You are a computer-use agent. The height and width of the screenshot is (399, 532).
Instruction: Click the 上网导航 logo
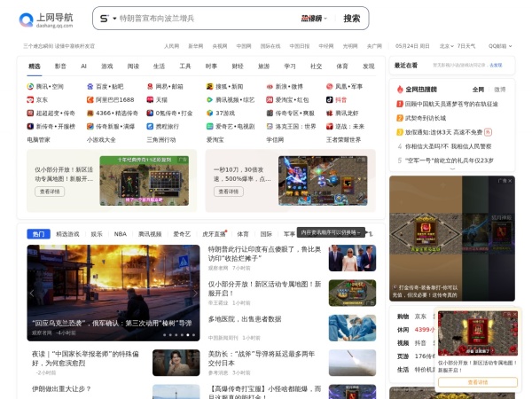tap(46, 20)
